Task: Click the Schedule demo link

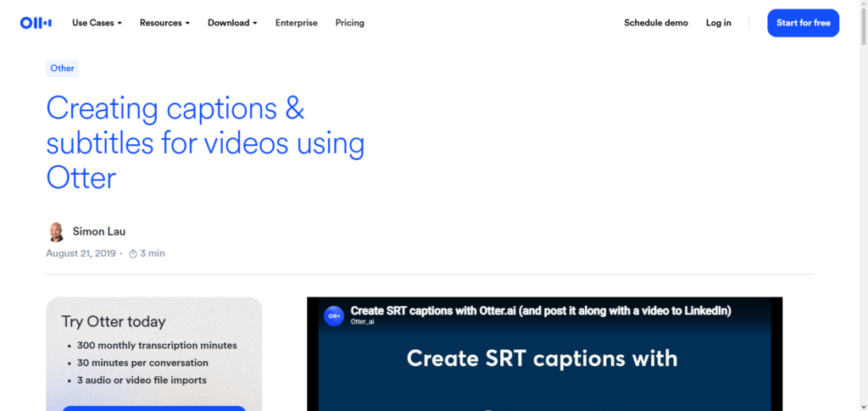Action: [656, 23]
